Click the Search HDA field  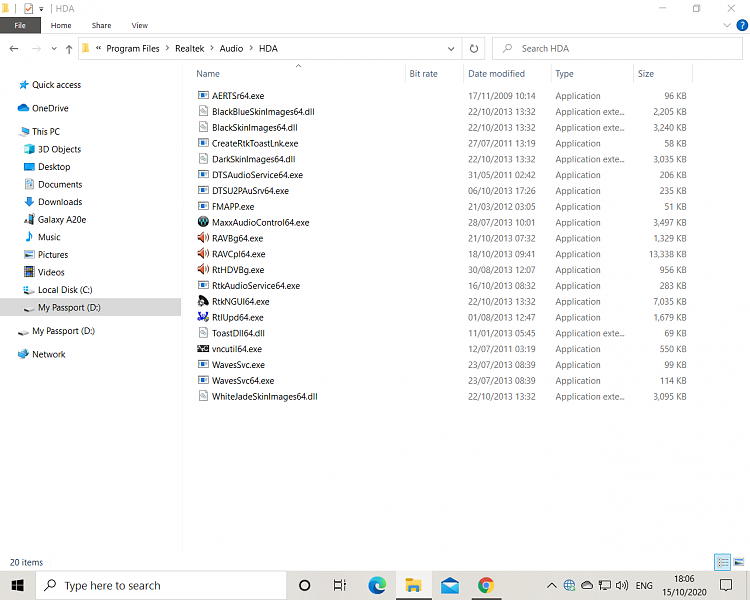618,48
